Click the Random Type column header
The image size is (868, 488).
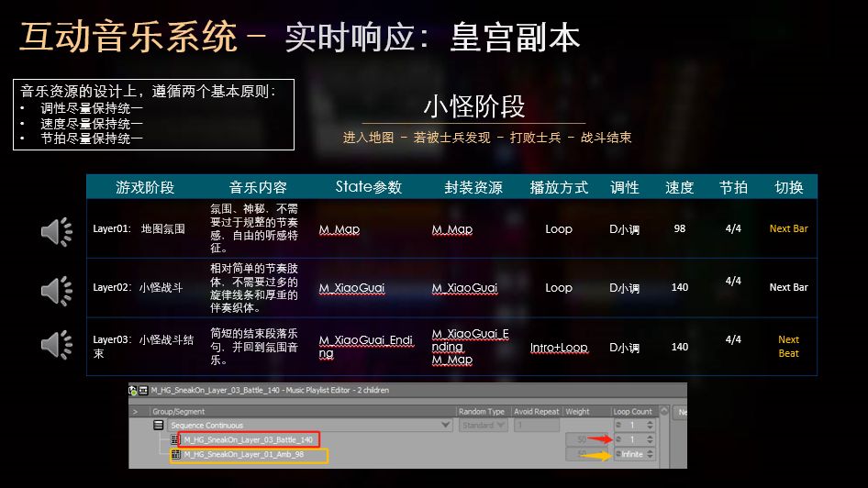(481, 412)
